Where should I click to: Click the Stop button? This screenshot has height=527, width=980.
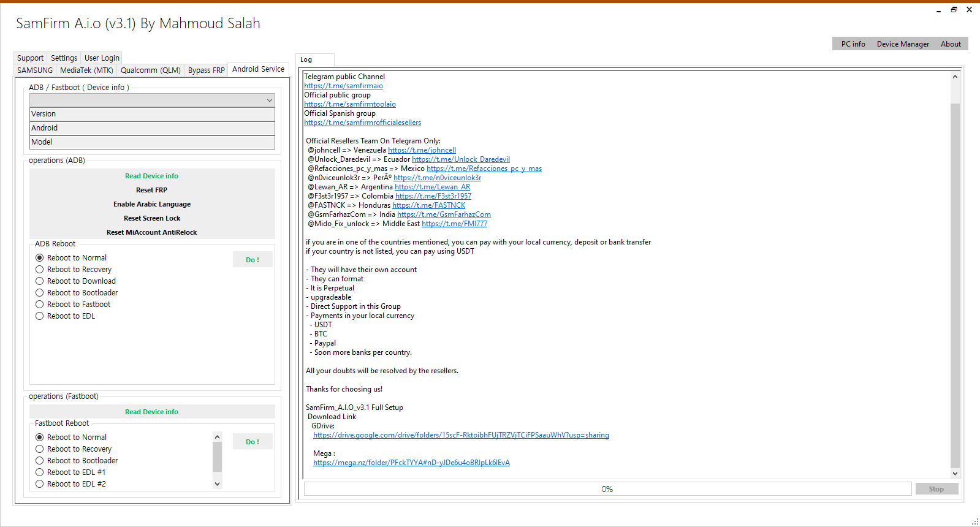(x=936, y=489)
